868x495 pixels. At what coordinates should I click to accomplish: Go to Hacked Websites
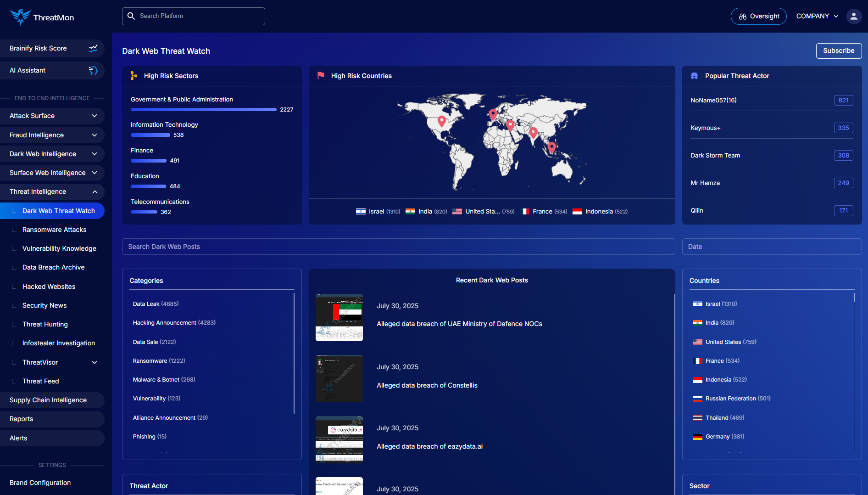point(49,287)
